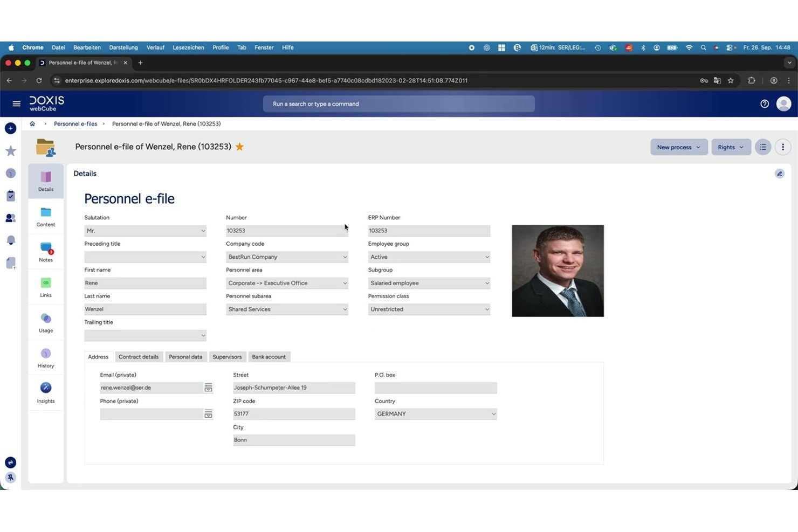
Task: Open the Insights panel
Action: click(x=46, y=393)
